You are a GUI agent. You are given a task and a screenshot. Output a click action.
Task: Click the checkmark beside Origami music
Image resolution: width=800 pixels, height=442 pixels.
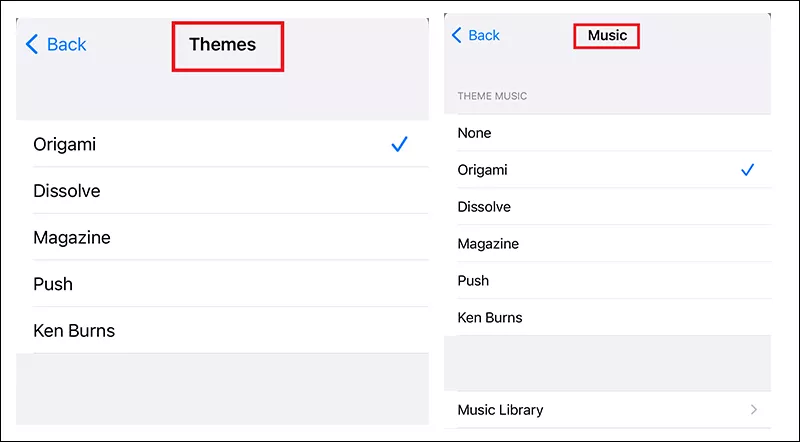click(x=747, y=170)
